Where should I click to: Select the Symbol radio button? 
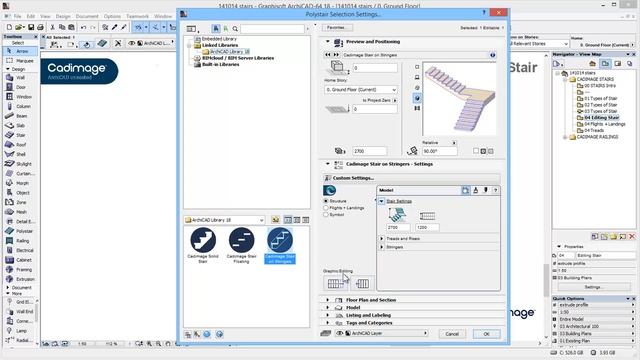326,214
